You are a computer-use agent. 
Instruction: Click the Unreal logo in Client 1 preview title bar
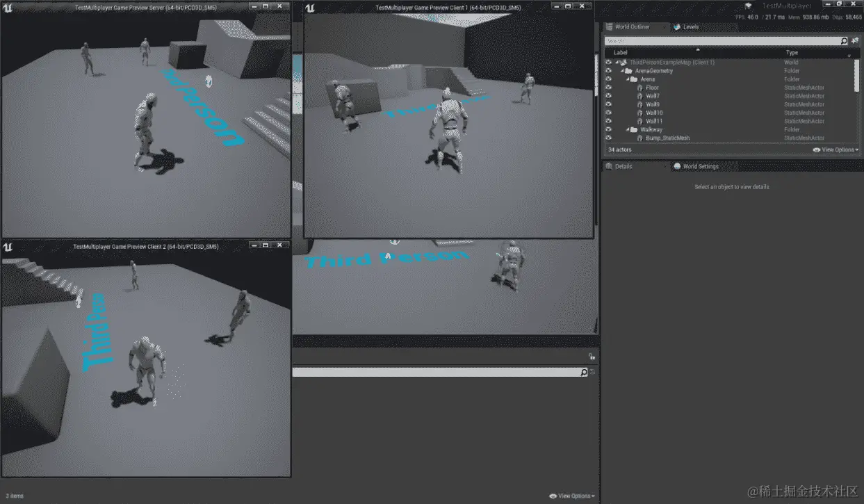pyautogui.click(x=310, y=7)
